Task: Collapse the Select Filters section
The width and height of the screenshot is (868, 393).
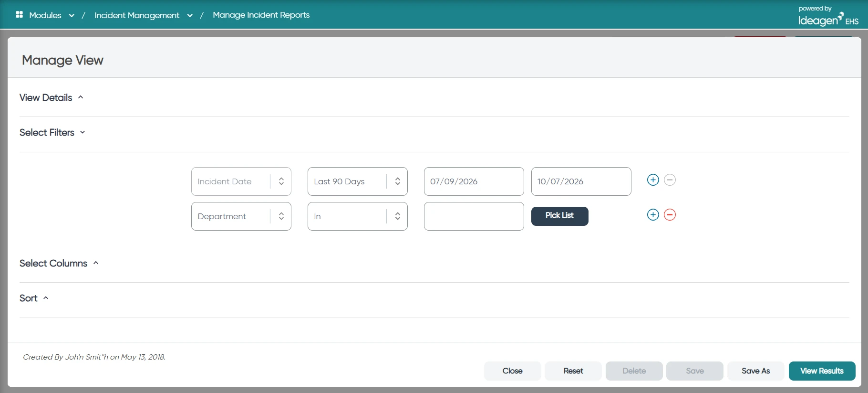Action: coord(52,132)
